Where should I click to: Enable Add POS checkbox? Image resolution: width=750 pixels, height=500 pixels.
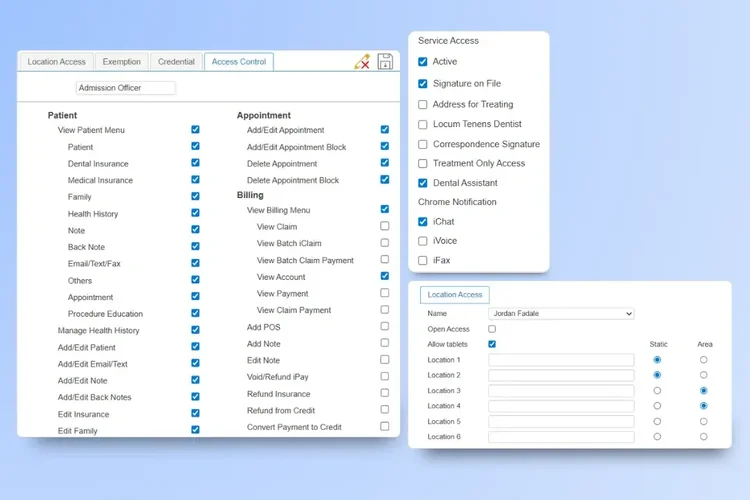[x=385, y=326]
